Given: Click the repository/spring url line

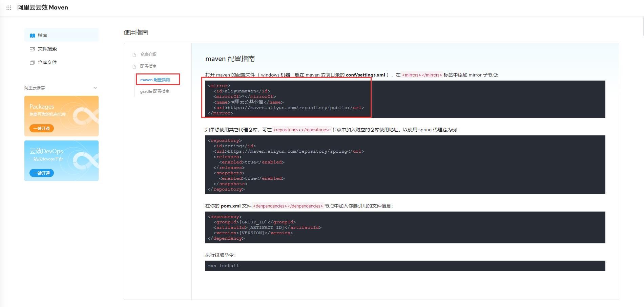Looking at the screenshot, I should click(289, 151).
